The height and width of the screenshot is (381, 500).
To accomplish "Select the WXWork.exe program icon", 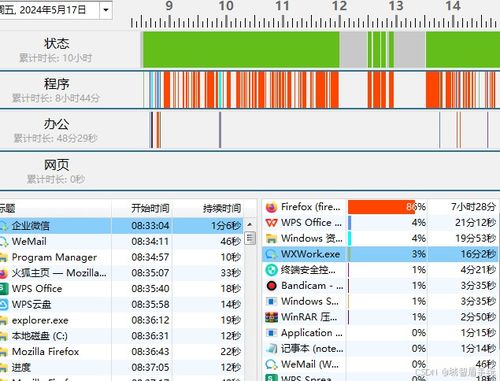I will [x=271, y=254].
